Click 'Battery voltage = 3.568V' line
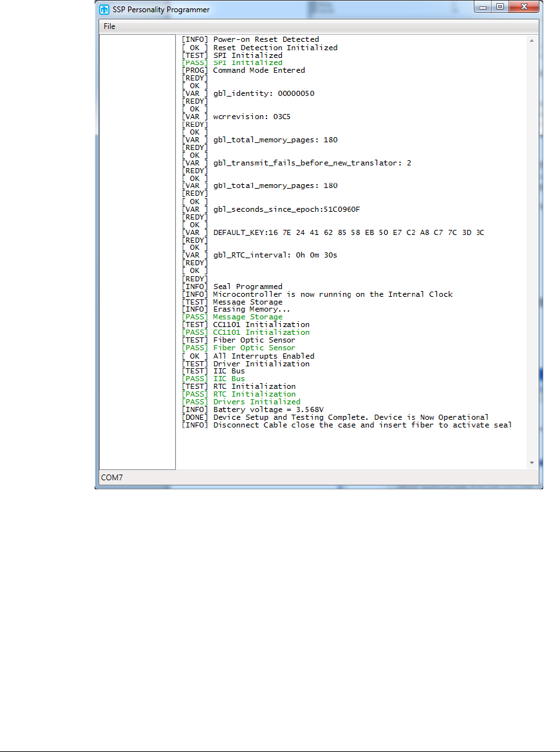The height and width of the screenshot is (752, 560). point(253,409)
